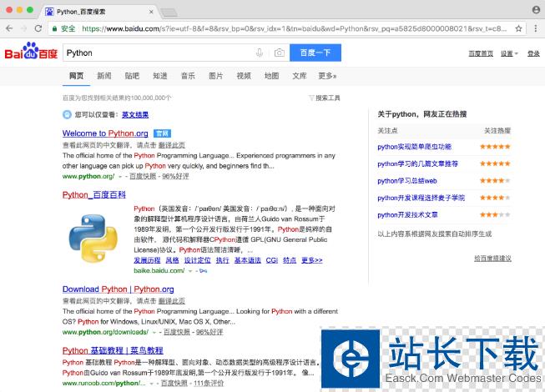Viewport: 545px width, 392px height.
Task: Expand dropdown arrow after www.python.org/downloads/
Action: pos(154,333)
